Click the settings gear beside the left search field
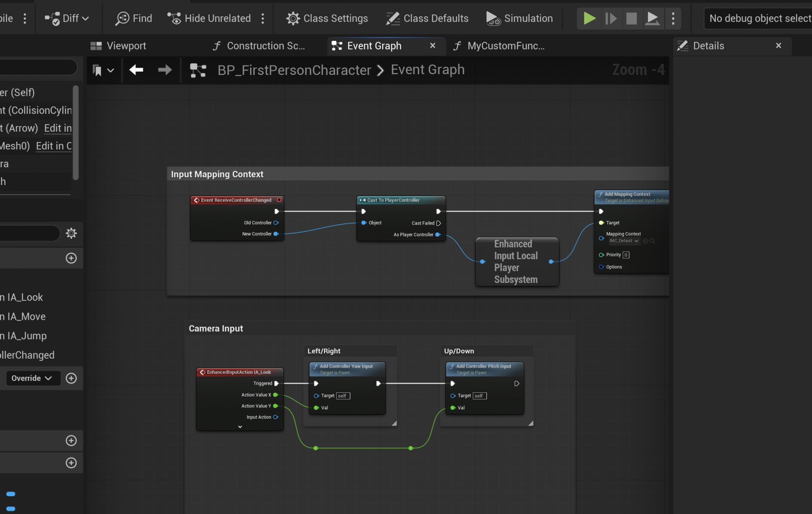Screen dimensions: 812x514 tap(71, 233)
